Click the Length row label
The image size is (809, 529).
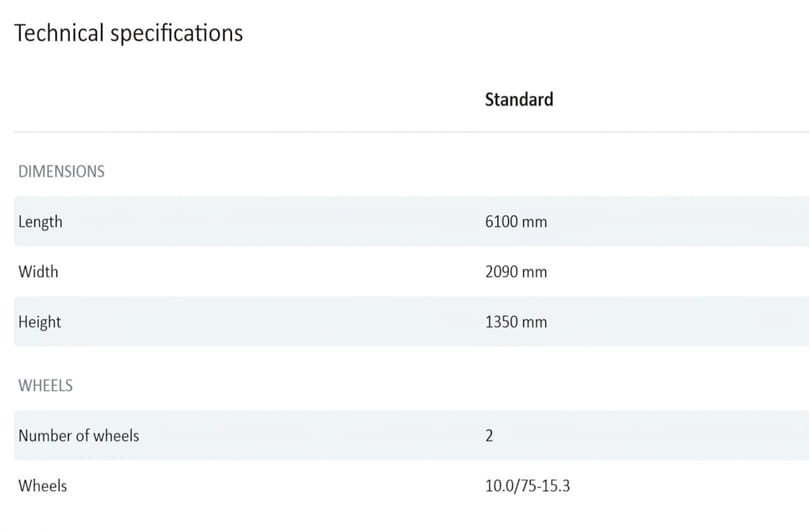(x=40, y=221)
